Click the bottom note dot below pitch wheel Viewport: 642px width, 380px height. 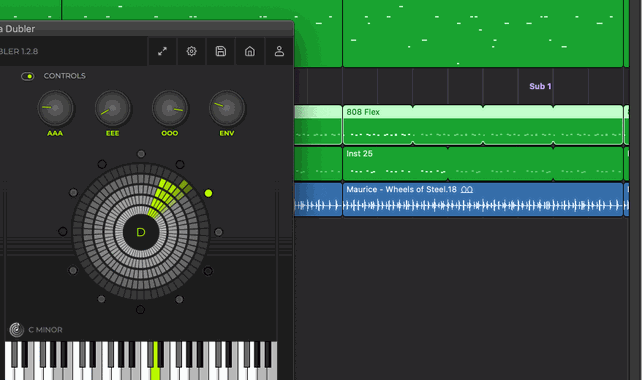point(140,310)
